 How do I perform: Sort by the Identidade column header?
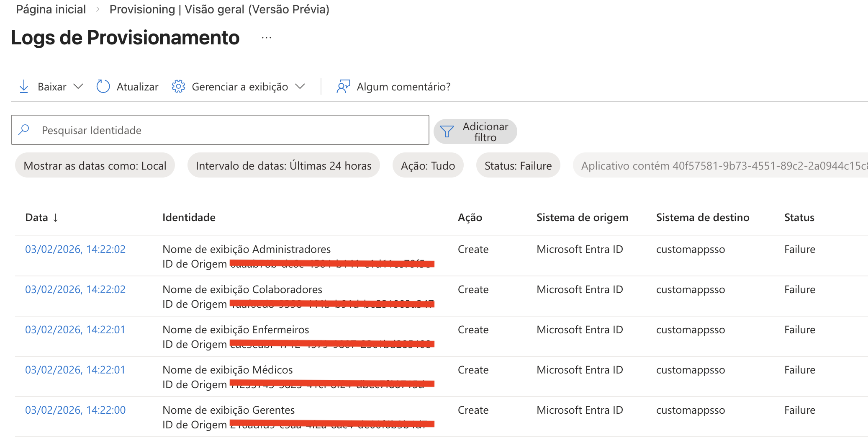coord(189,217)
